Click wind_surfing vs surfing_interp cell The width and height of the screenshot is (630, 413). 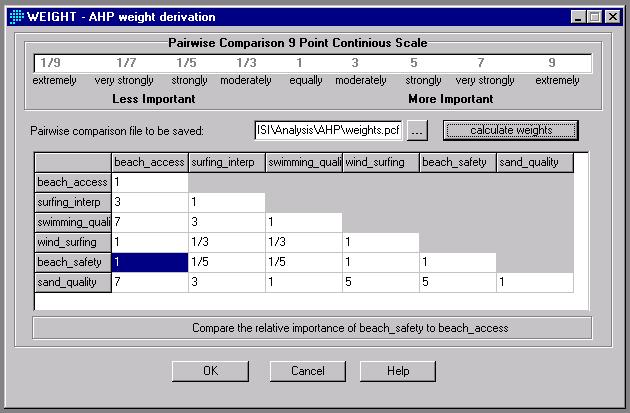(x=226, y=242)
